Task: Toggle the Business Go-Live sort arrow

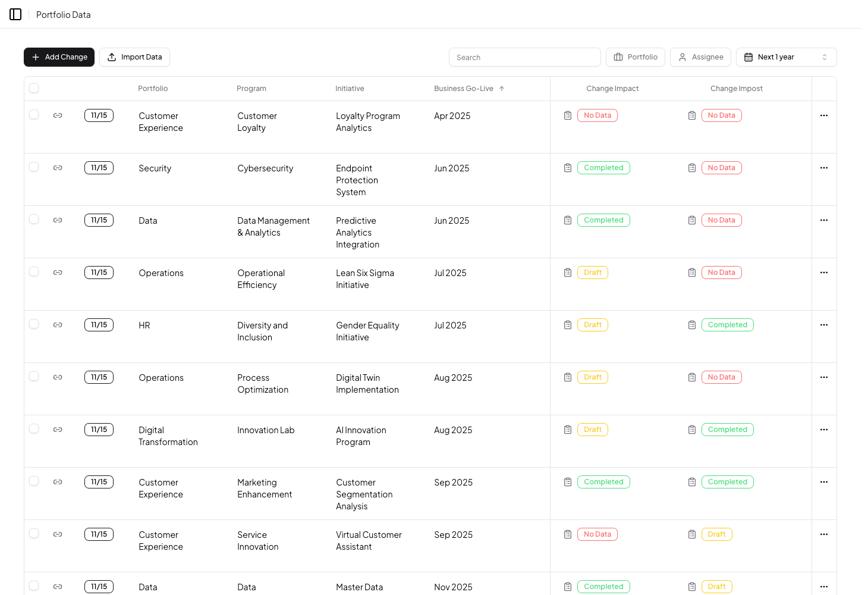Action: (x=502, y=88)
